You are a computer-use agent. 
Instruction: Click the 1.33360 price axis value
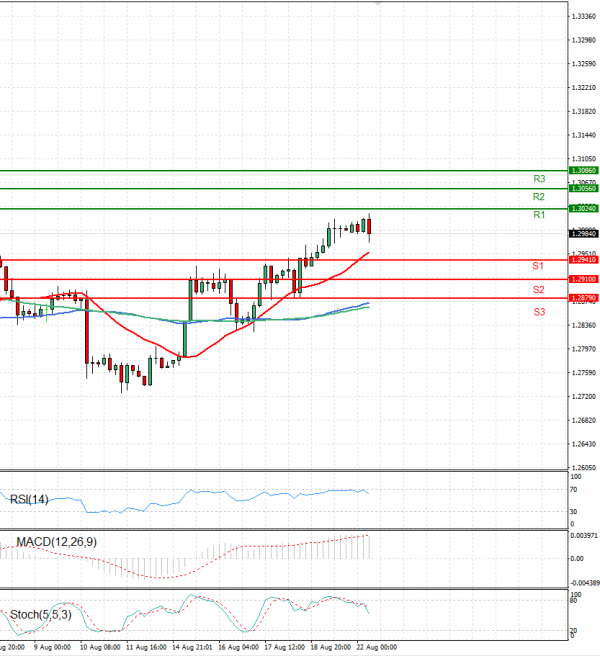[x=584, y=16]
